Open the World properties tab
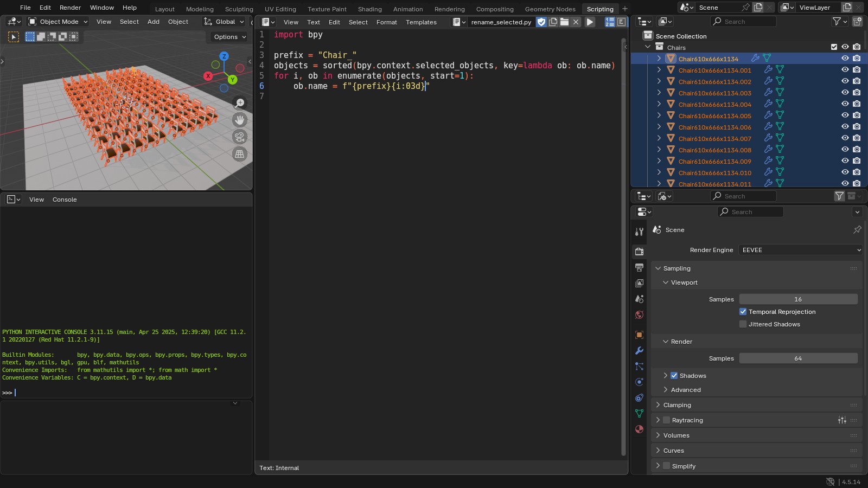 click(x=639, y=315)
